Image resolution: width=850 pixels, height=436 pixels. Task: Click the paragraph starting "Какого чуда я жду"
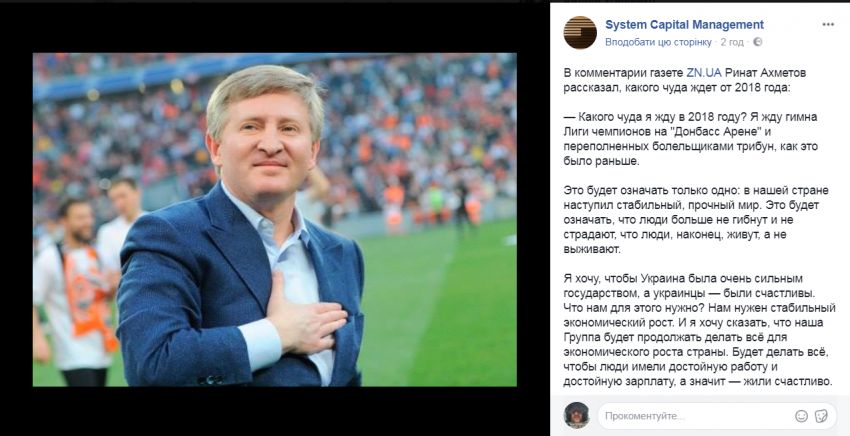click(690, 139)
